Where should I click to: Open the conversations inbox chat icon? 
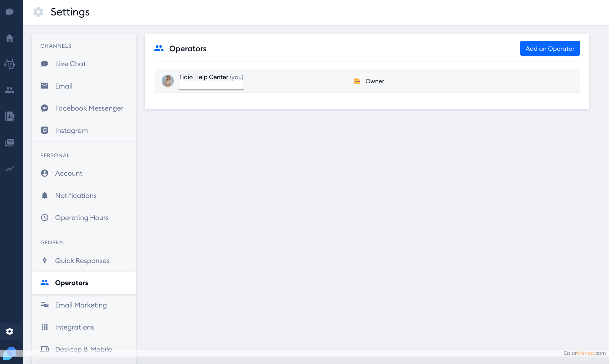(10, 12)
